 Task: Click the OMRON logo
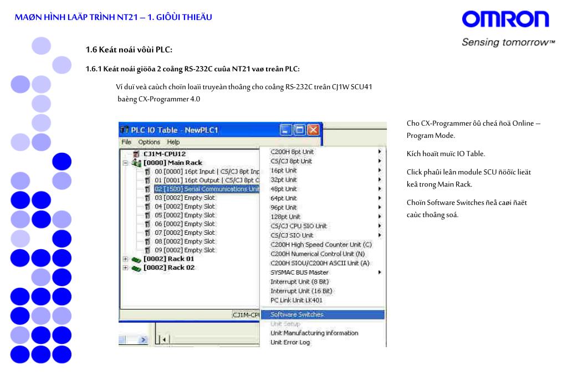point(505,19)
